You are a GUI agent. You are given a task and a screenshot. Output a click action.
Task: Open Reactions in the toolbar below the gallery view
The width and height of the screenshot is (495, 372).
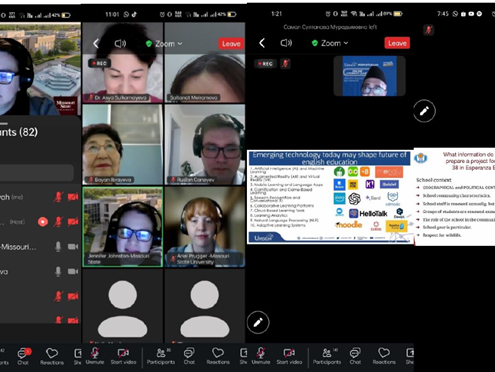[218, 356]
